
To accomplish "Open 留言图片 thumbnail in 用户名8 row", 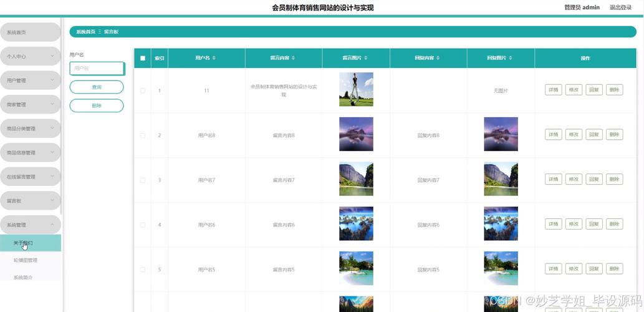I will coord(356,134).
